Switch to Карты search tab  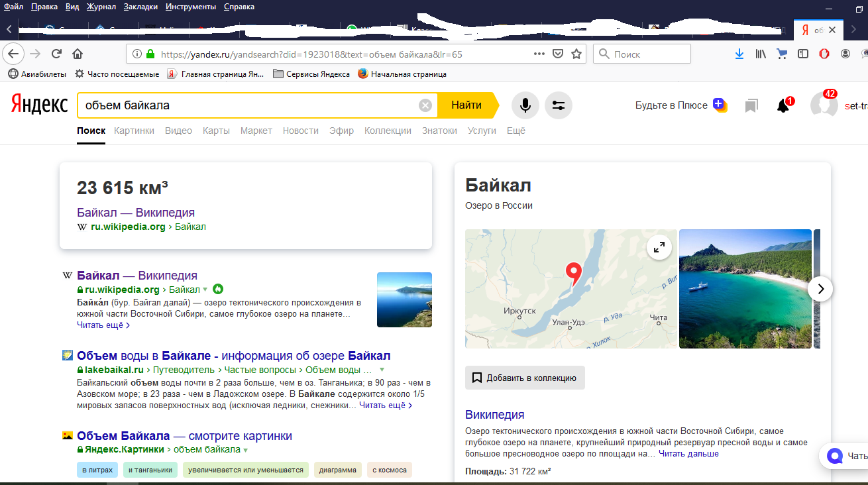point(216,131)
